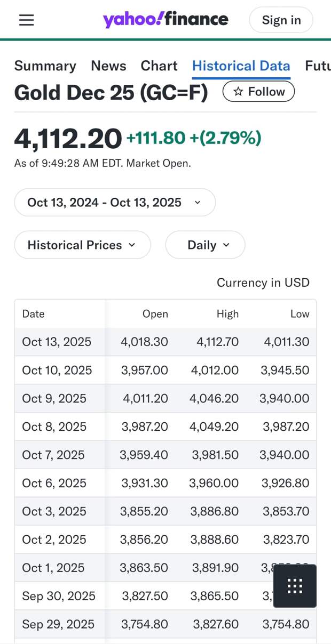Open the hamburger navigation menu

point(26,20)
